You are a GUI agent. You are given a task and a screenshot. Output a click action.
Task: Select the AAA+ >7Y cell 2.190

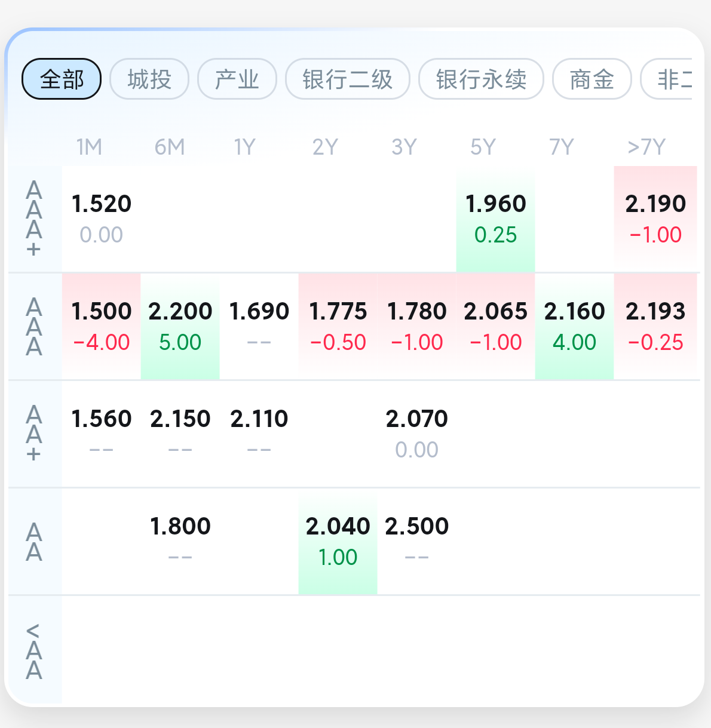click(x=655, y=219)
